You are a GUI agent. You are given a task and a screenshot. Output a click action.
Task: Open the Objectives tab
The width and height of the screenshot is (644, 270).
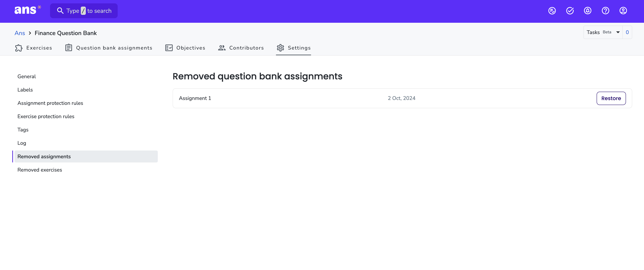185,48
